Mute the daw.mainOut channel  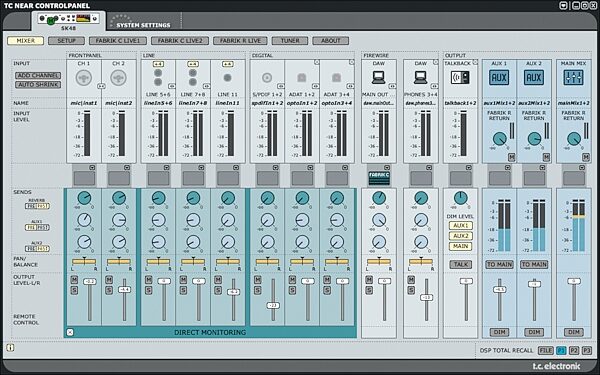369,280
